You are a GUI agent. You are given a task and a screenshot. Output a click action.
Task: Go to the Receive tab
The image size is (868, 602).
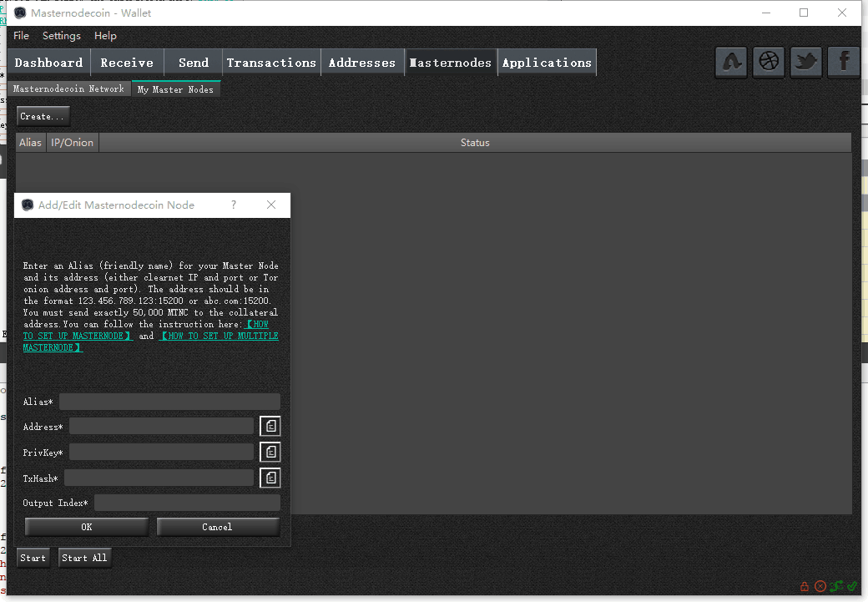tap(127, 63)
